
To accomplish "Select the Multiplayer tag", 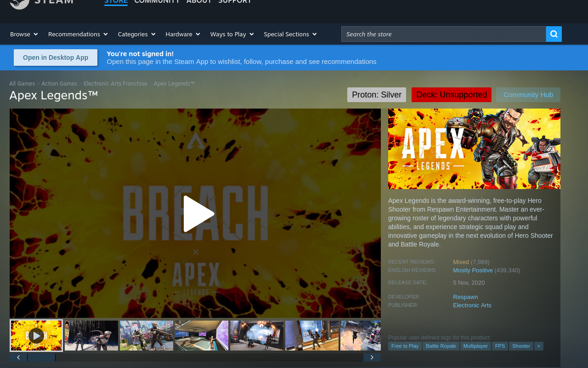I will pos(475,346).
